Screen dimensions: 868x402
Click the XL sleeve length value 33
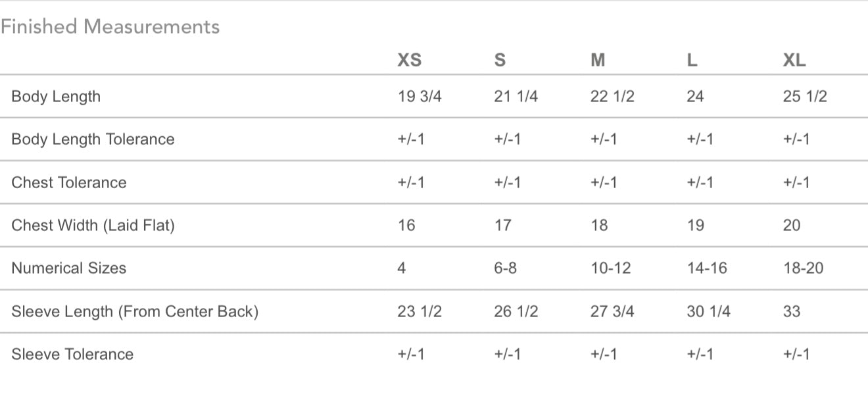click(792, 311)
